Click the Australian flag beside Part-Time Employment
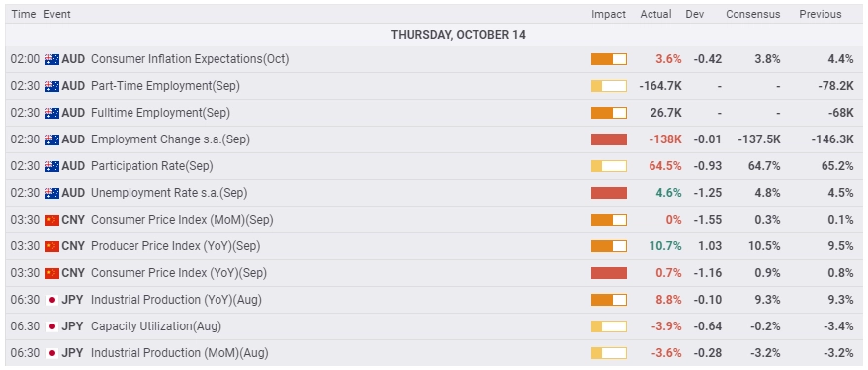 click(x=52, y=86)
